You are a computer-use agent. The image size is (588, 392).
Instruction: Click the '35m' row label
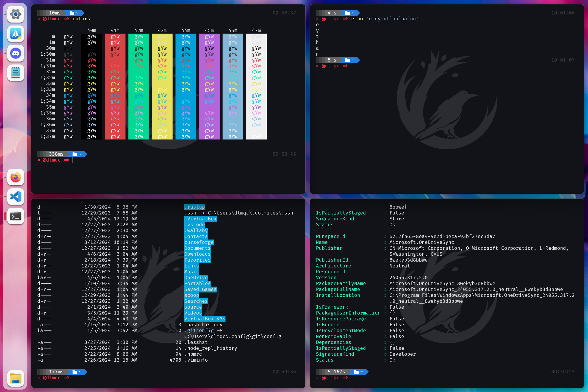tap(50, 107)
